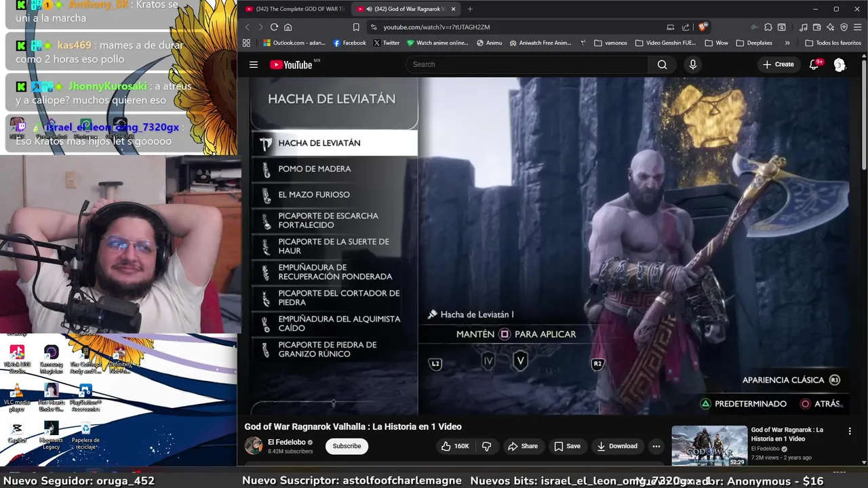868x488 pixels.
Task: Open the playlist music note icon
Action: [803, 27]
